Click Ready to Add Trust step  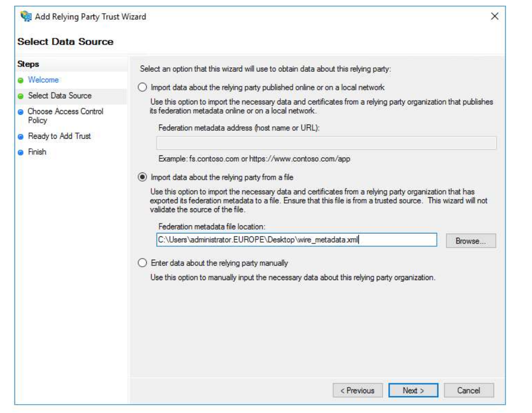pos(59,136)
